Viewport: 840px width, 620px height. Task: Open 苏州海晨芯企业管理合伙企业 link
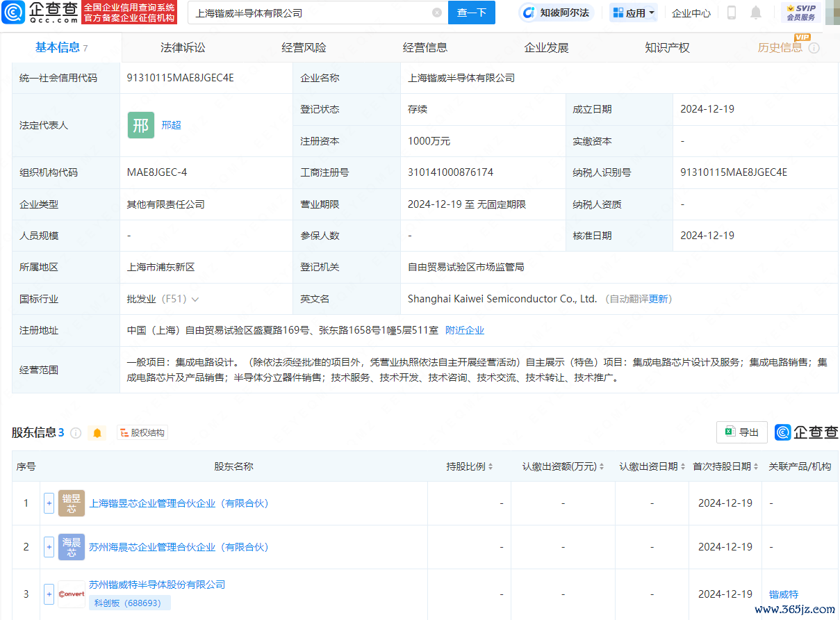pos(179,547)
